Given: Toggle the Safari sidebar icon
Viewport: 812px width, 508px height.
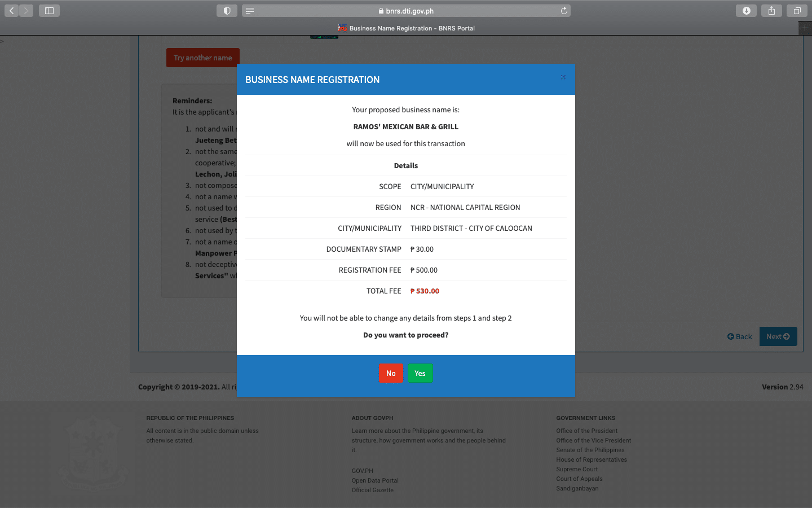Looking at the screenshot, I should click(x=49, y=11).
